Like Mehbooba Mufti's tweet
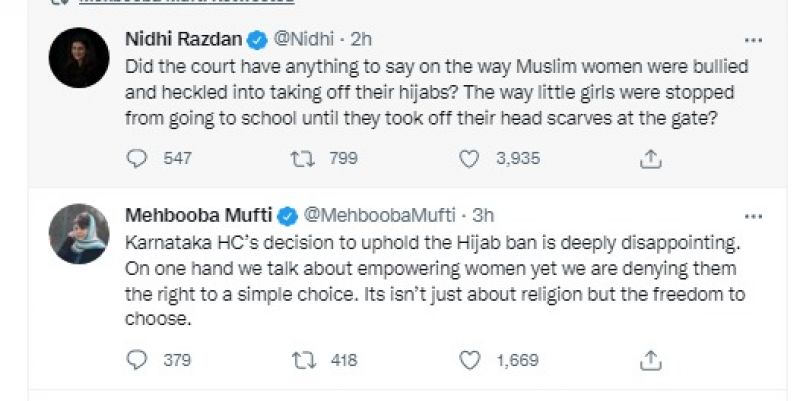This screenshot has height=401, width=800. click(x=469, y=358)
